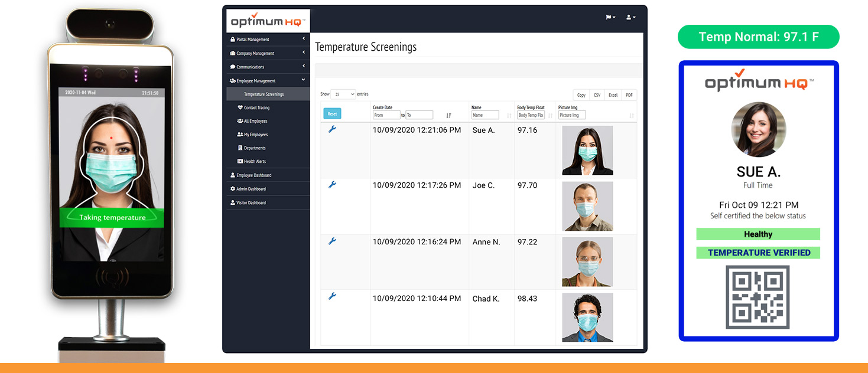Expand the Communications menu
868x373 pixels.
coord(268,67)
